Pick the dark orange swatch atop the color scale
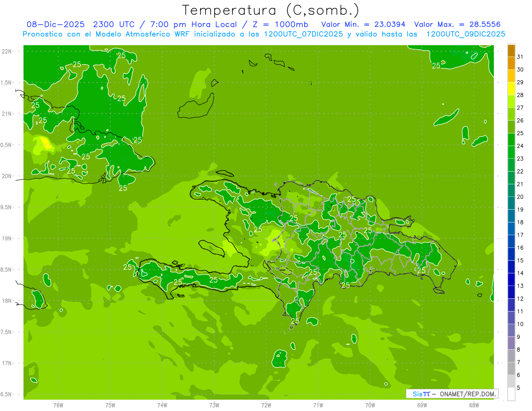The image size is (532, 411). coord(511,51)
